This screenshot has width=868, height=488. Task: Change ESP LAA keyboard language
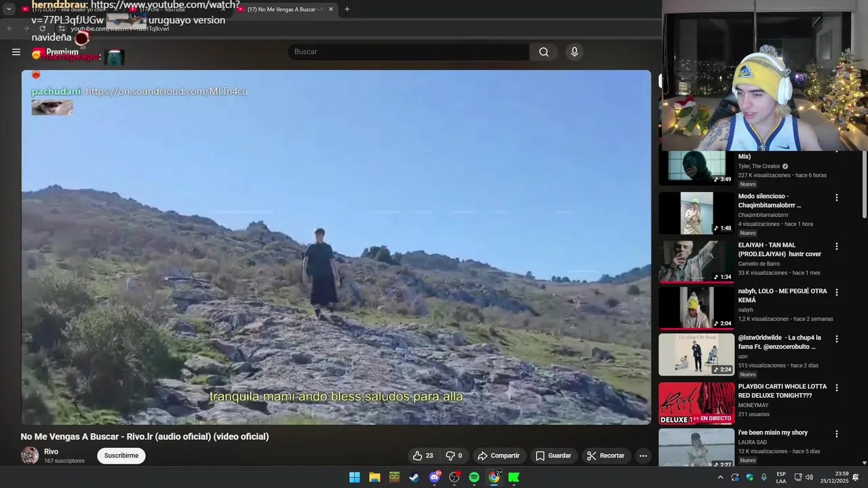tap(781, 477)
